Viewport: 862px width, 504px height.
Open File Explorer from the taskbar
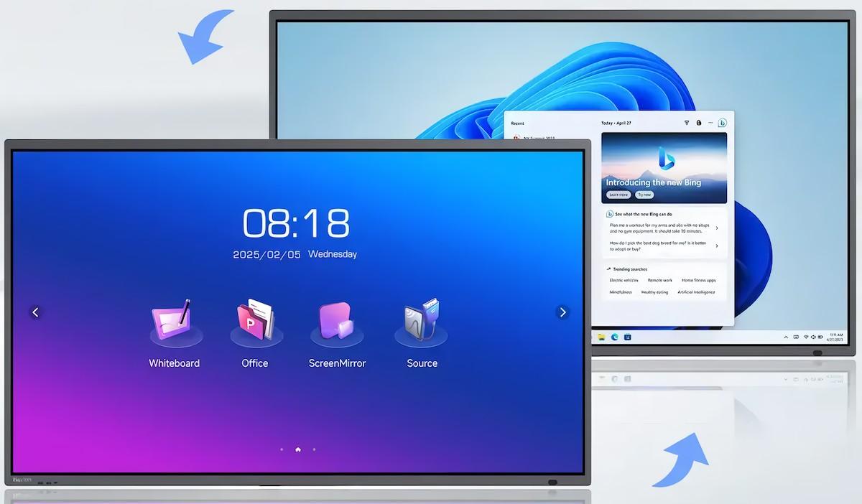(601, 337)
